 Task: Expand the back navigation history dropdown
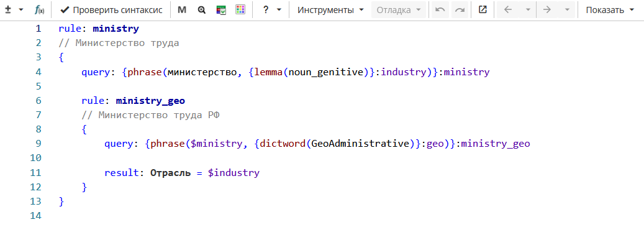pos(528,10)
